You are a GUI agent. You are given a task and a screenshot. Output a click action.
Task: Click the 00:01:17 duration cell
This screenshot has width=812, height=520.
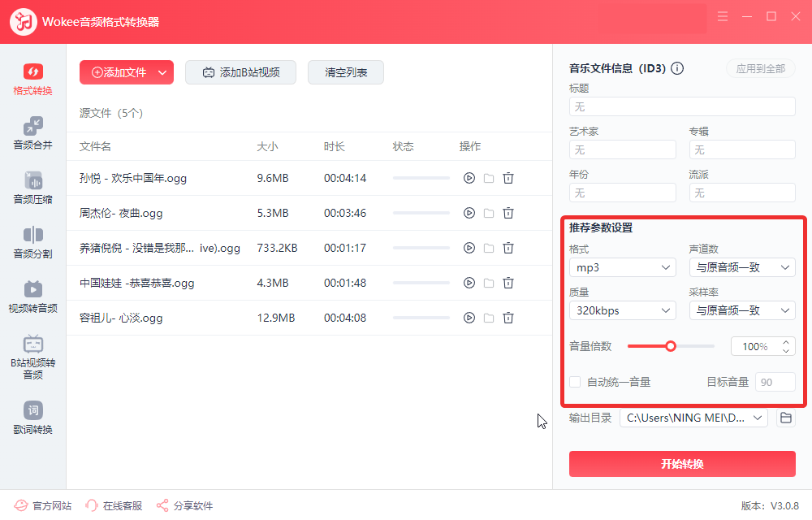[345, 248]
